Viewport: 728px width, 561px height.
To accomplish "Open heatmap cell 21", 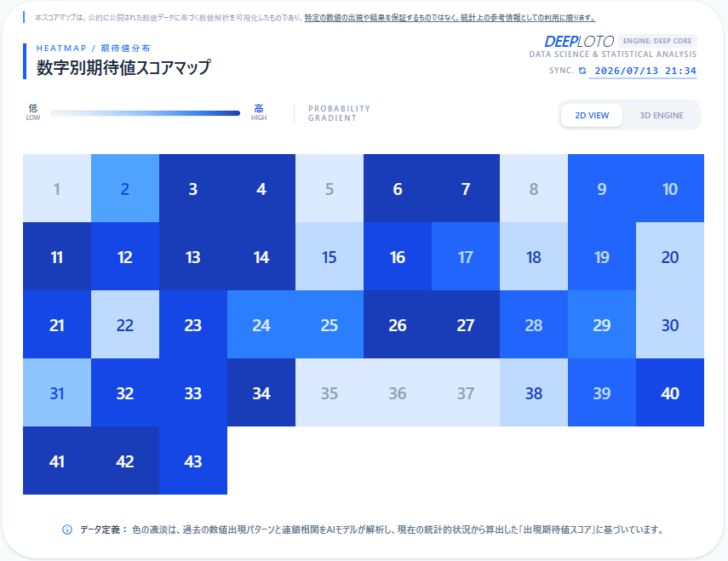I will point(57,324).
